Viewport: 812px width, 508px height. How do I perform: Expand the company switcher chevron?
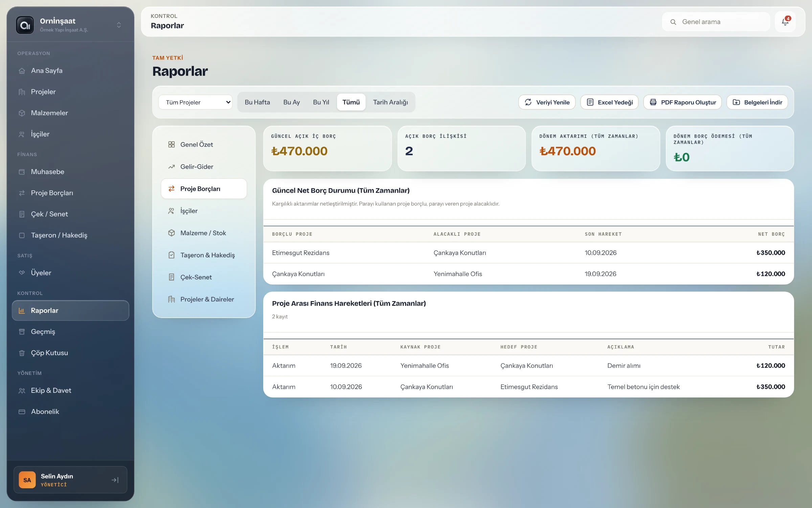tap(119, 25)
